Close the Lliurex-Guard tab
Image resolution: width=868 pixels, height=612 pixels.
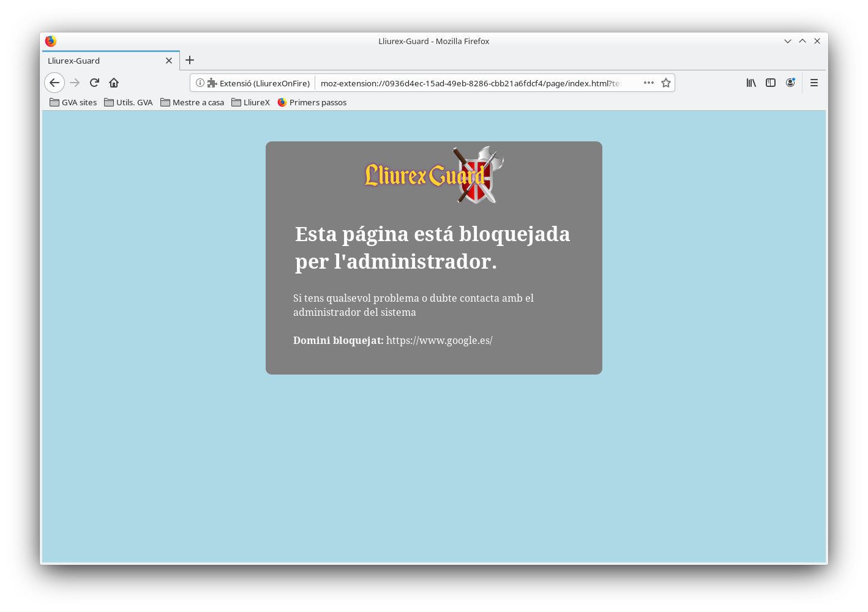(169, 61)
